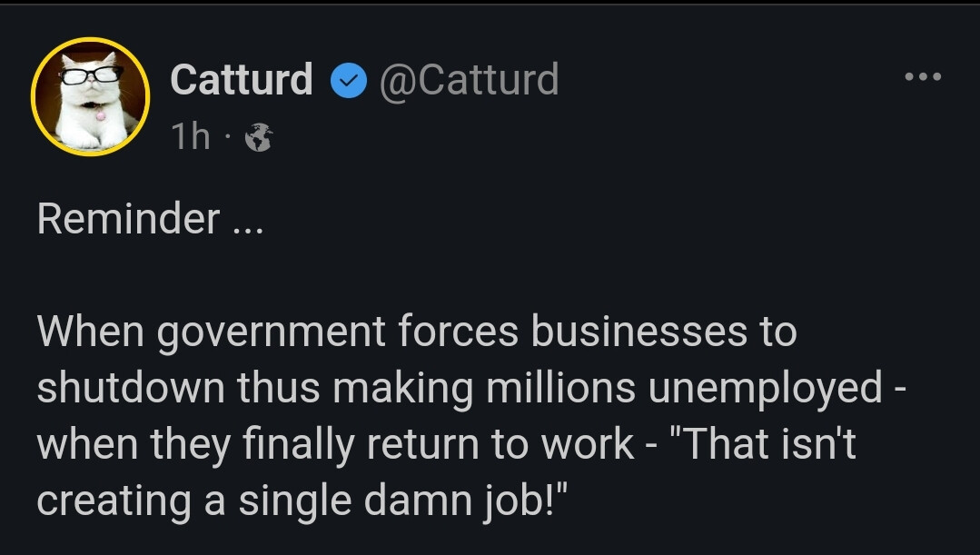Click the line starting "When government forces"
980x555 pixels.
(x=416, y=332)
